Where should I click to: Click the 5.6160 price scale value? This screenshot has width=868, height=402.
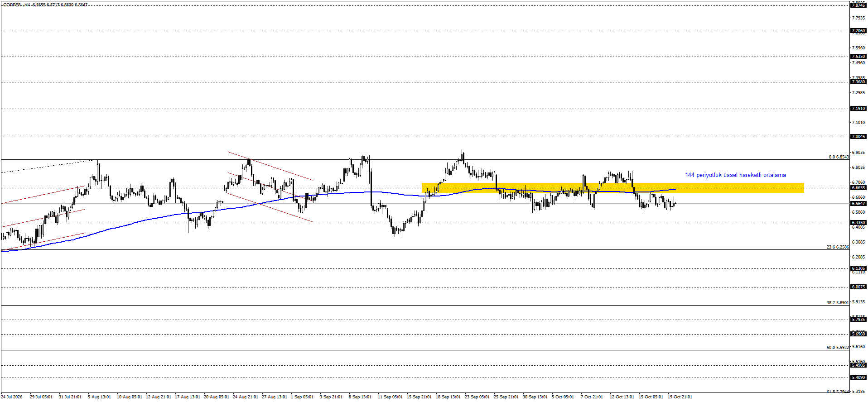coord(858,347)
